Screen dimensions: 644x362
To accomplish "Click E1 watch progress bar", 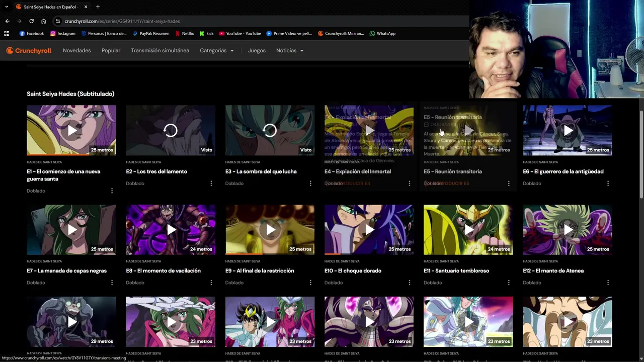I will [x=71, y=154].
